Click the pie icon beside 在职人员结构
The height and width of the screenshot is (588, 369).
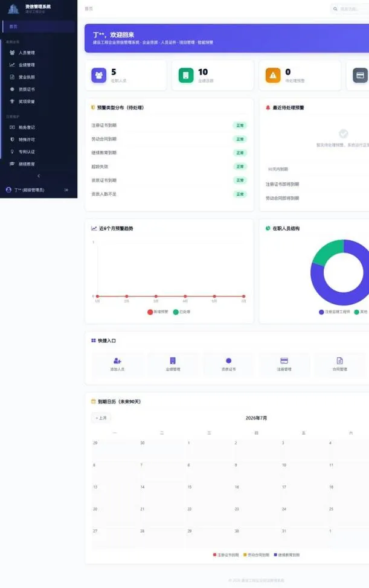coord(268,228)
